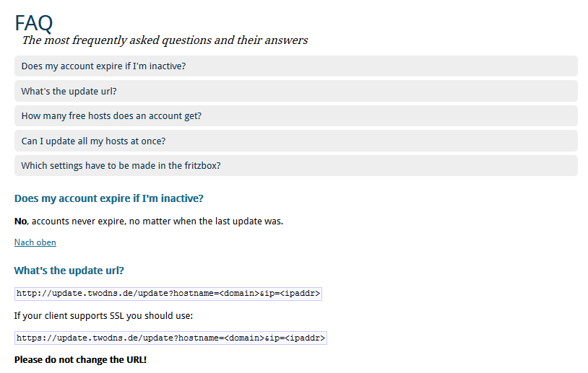
Task: Open "Can I update all my hosts at once?"
Action: [296, 141]
